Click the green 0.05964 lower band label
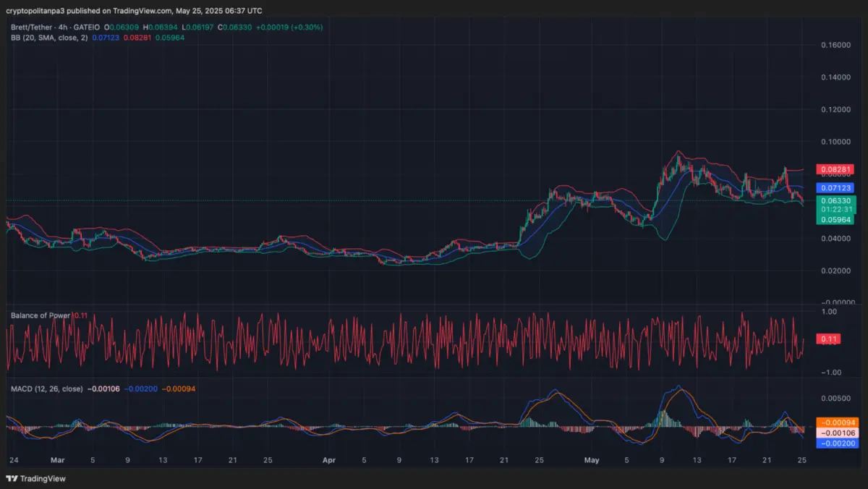Viewport: 868px width, 489px height. click(x=836, y=218)
